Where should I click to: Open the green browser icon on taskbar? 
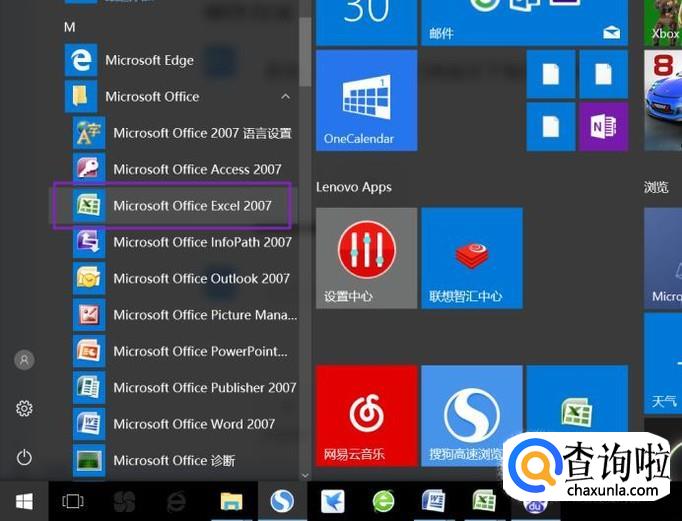click(x=383, y=501)
